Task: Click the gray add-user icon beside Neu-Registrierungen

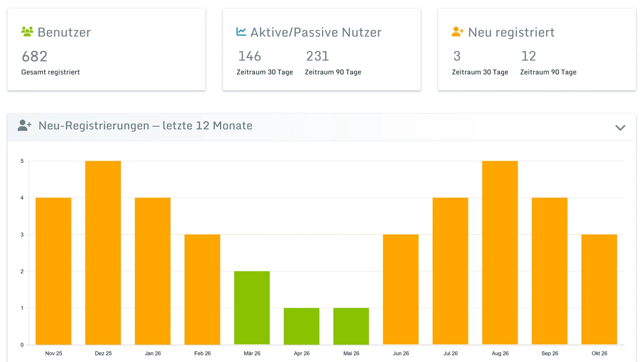Action: pyautogui.click(x=24, y=125)
